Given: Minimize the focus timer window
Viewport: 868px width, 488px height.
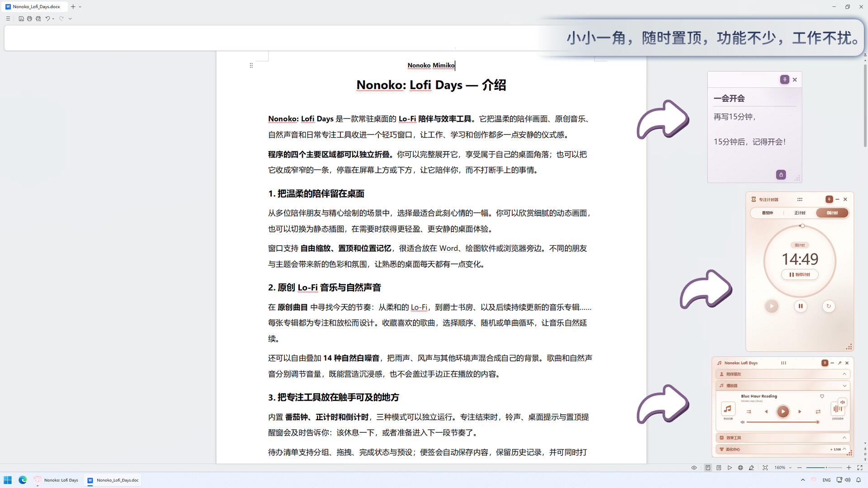Looking at the screenshot, I should 837,199.
